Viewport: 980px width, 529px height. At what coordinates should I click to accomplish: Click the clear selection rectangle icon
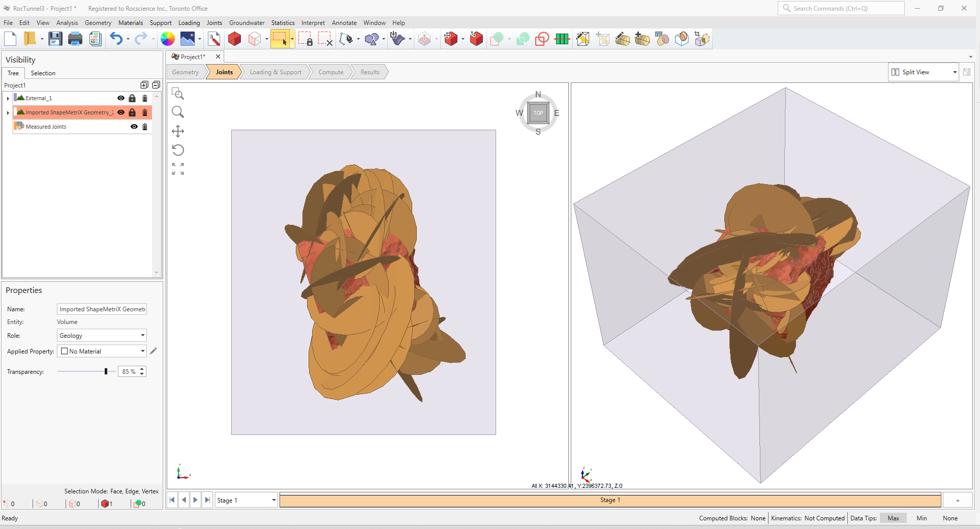tap(325, 39)
